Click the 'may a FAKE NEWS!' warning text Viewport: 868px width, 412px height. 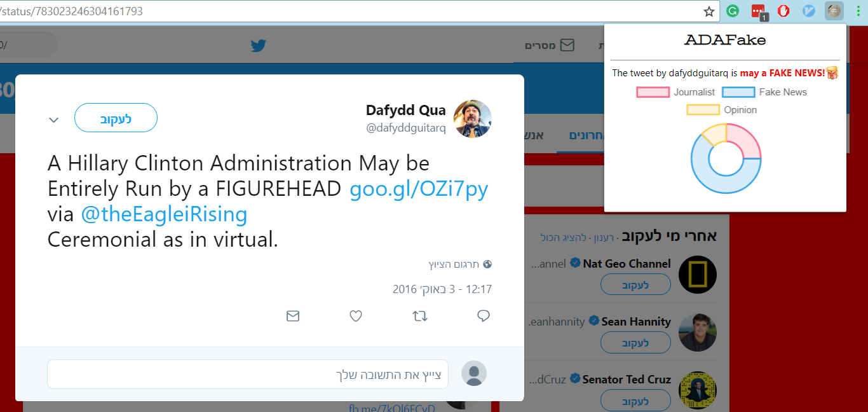coord(782,73)
